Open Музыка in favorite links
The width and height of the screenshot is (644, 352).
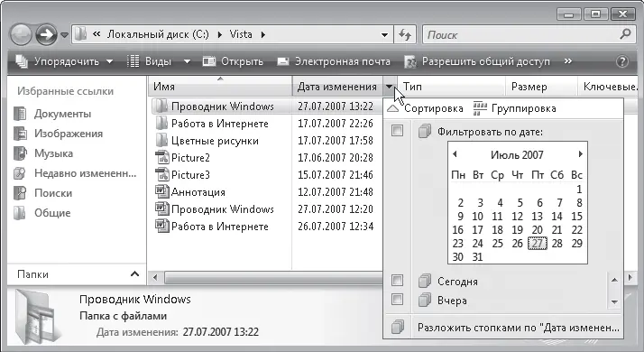coord(43,153)
